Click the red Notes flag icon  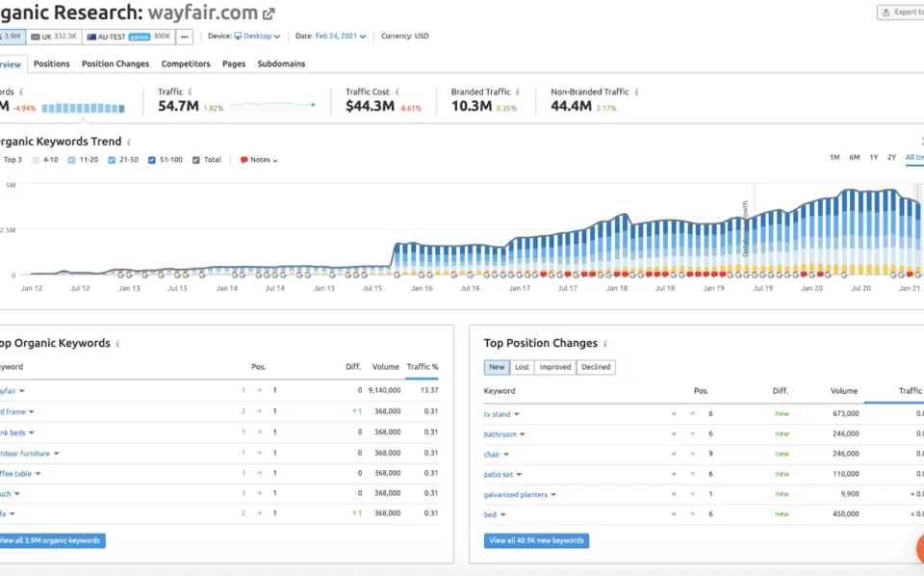[244, 160]
